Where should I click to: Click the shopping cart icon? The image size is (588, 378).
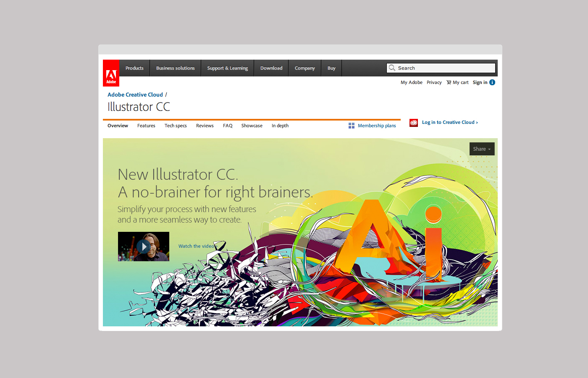click(x=449, y=82)
